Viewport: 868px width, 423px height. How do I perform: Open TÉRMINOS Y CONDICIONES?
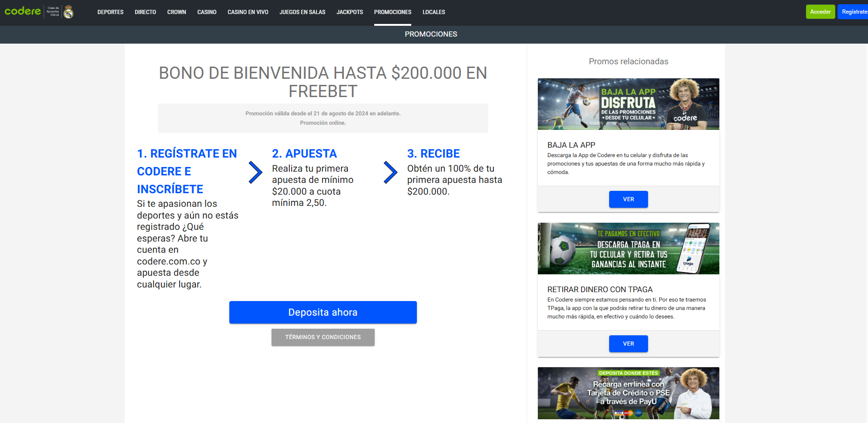(323, 337)
